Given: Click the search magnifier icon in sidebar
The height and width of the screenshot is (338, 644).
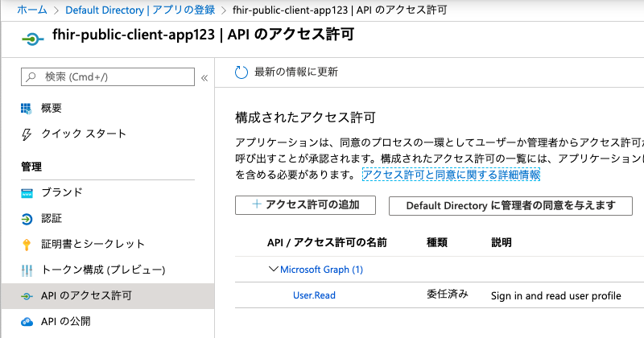Looking at the screenshot, I should point(31,76).
